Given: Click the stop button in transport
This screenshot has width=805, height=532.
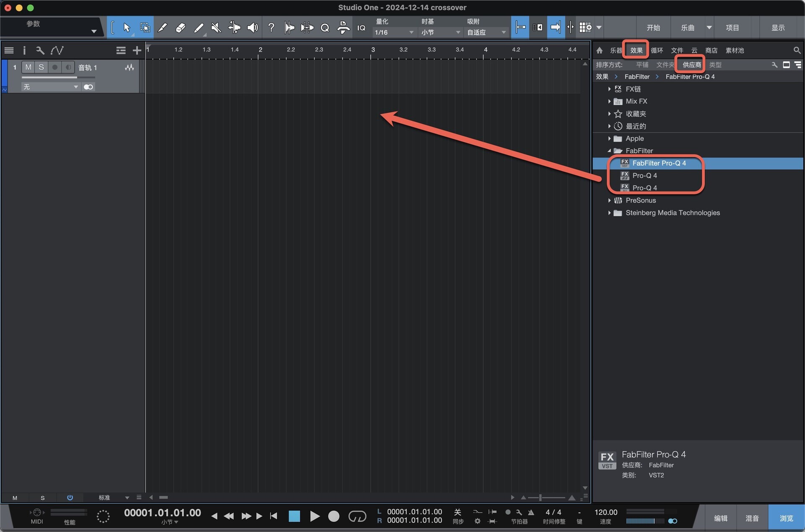Looking at the screenshot, I should [x=294, y=516].
